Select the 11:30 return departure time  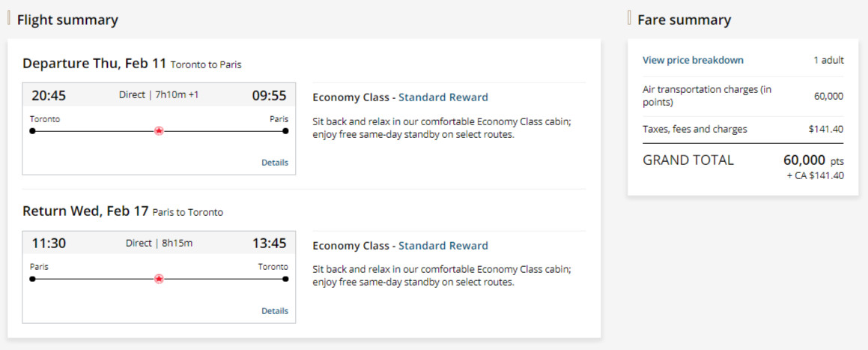[x=49, y=243]
